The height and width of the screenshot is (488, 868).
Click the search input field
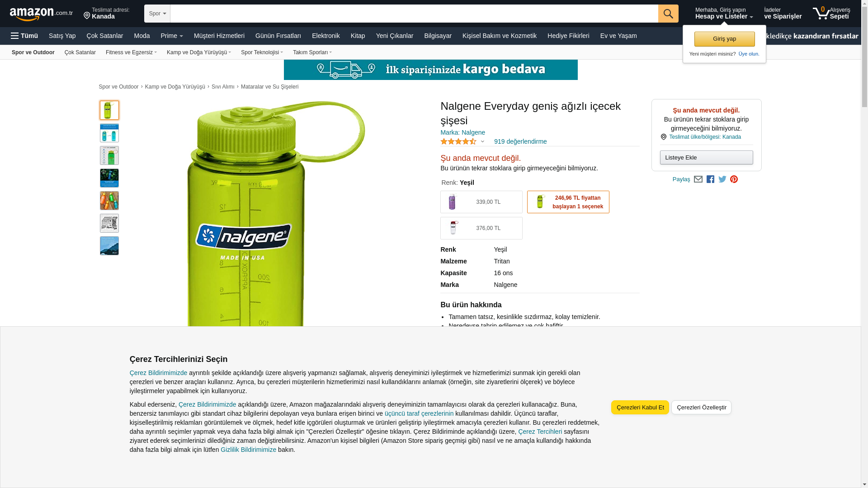(414, 14)
